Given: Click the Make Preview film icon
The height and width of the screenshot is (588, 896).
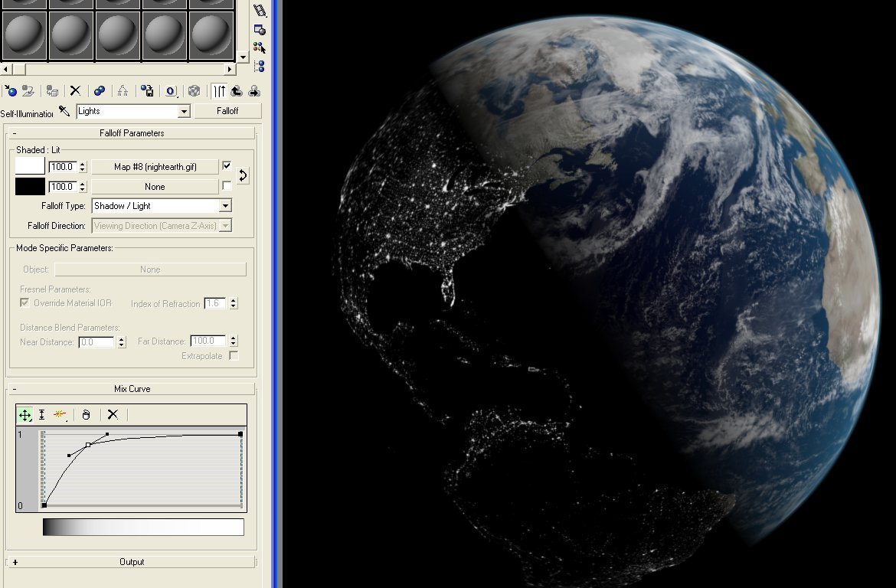Looking at the screenshot, I should [x=260, y=11].
